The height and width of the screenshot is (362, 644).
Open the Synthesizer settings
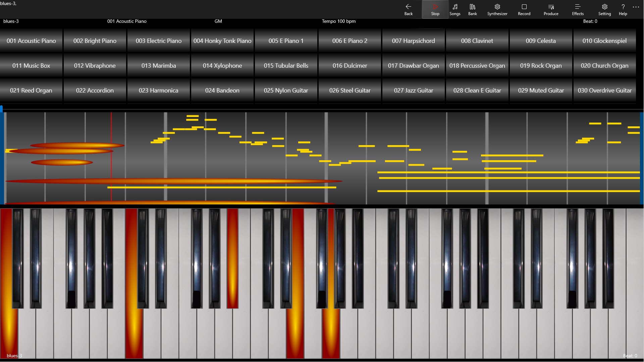click(x=497, y=9)
